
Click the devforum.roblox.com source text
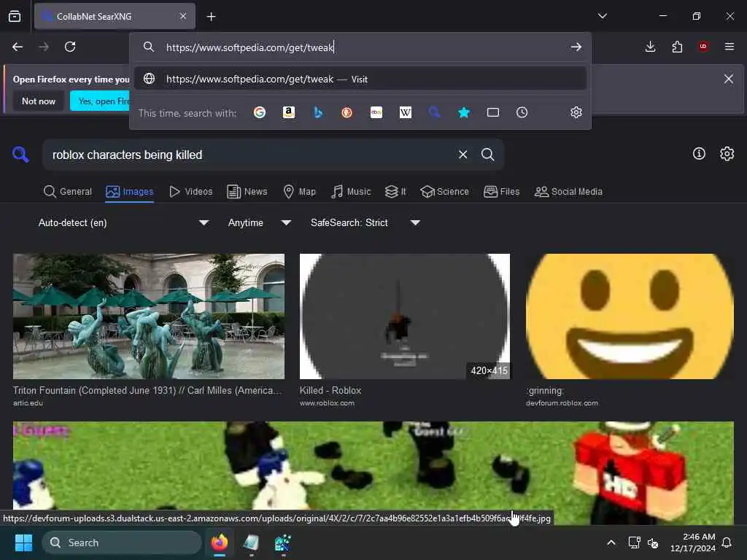pos(562,402)
